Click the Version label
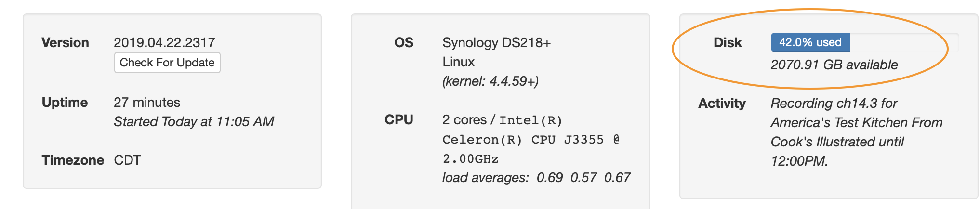Viewport: 980px width, 209px height. (x=65, y=42)
